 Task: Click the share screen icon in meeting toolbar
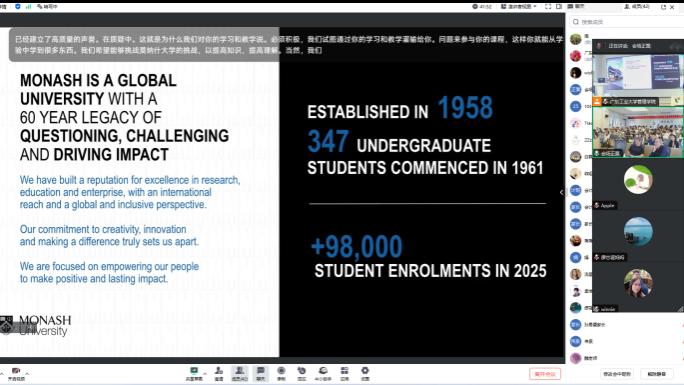[x=194, y=373]
